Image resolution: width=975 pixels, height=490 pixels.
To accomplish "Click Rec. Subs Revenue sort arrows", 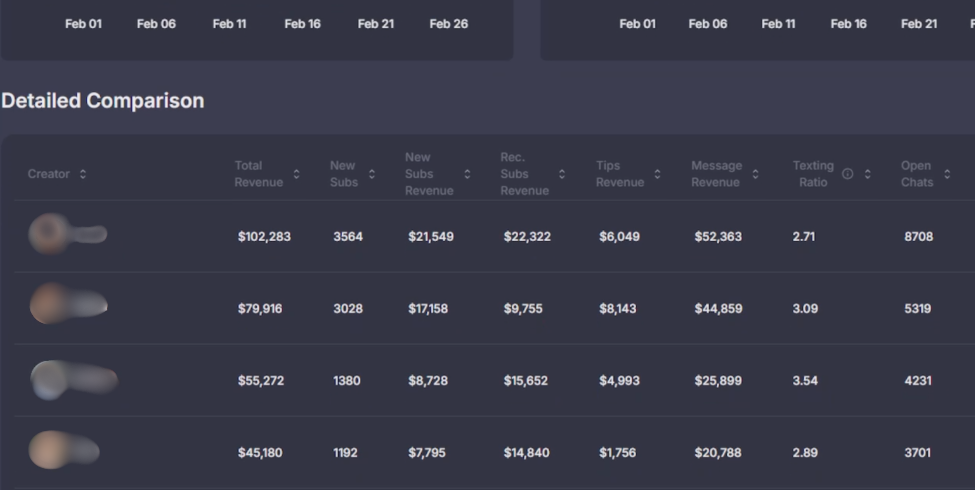I will click(x=562, y=174).
